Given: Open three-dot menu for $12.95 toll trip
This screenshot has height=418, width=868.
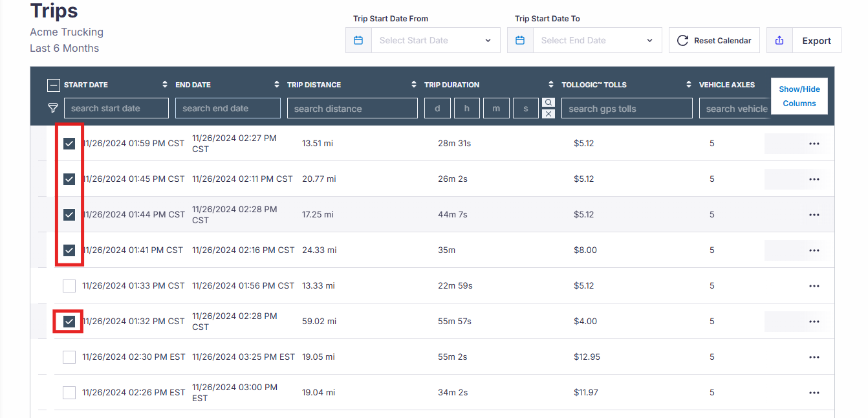Looking at the screenshot, I should 814,357.
